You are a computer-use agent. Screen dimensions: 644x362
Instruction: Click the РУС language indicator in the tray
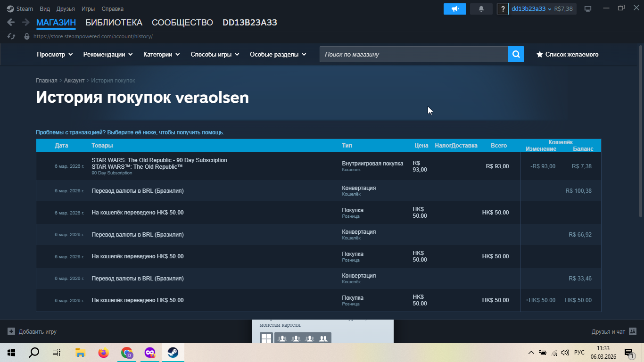(x=579, y=353)
